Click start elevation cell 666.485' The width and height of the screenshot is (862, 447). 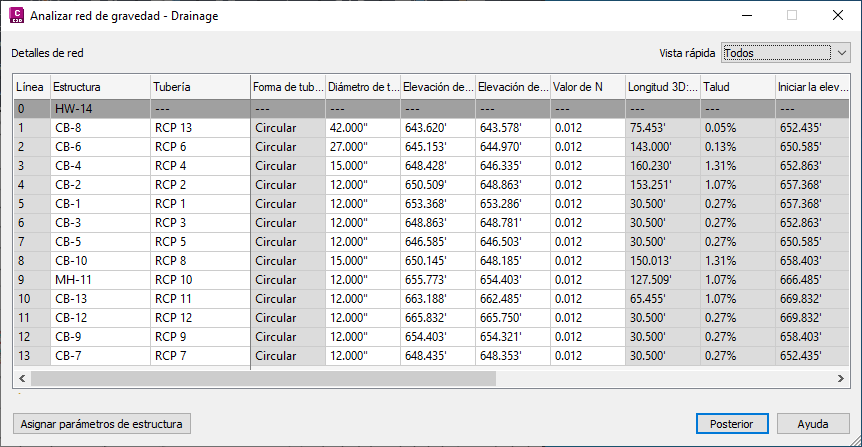(x=813, y=279)
